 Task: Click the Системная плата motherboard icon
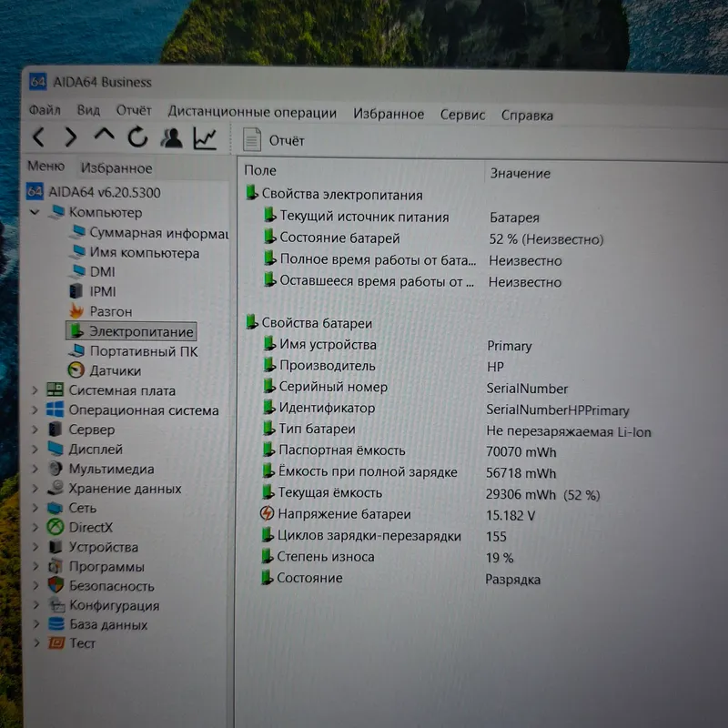coord(56,389)
